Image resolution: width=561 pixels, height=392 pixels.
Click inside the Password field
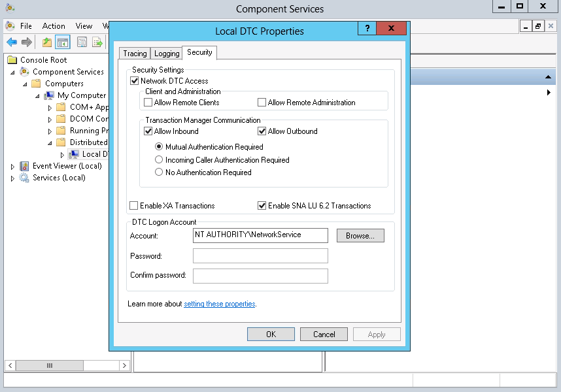click(260, 255)
